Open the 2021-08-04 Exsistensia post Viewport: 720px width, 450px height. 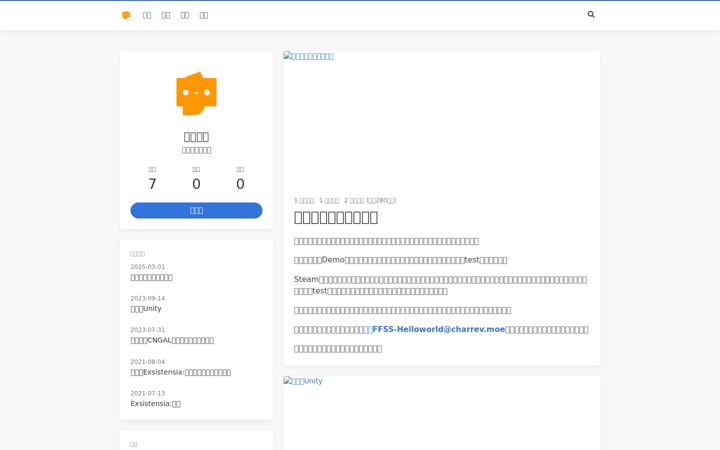click(x=180, y=372)
